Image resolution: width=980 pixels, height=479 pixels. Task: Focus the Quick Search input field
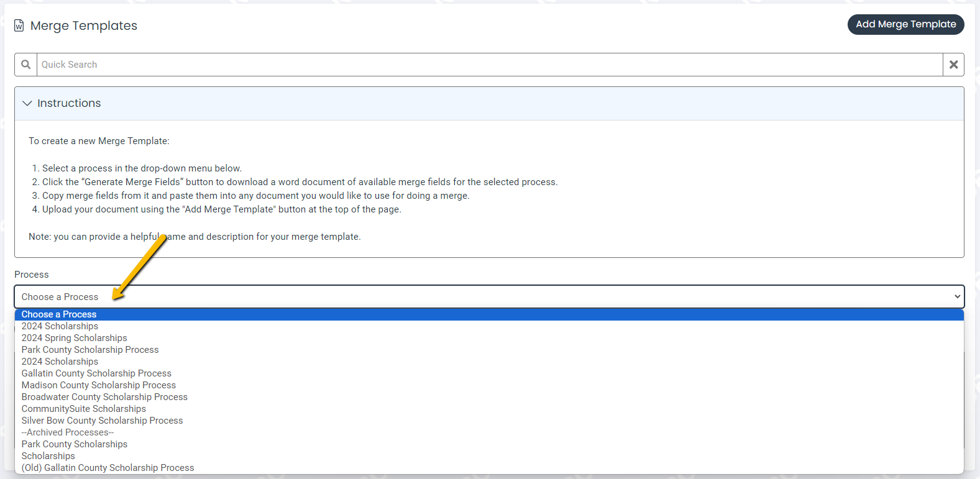[490, 65]
